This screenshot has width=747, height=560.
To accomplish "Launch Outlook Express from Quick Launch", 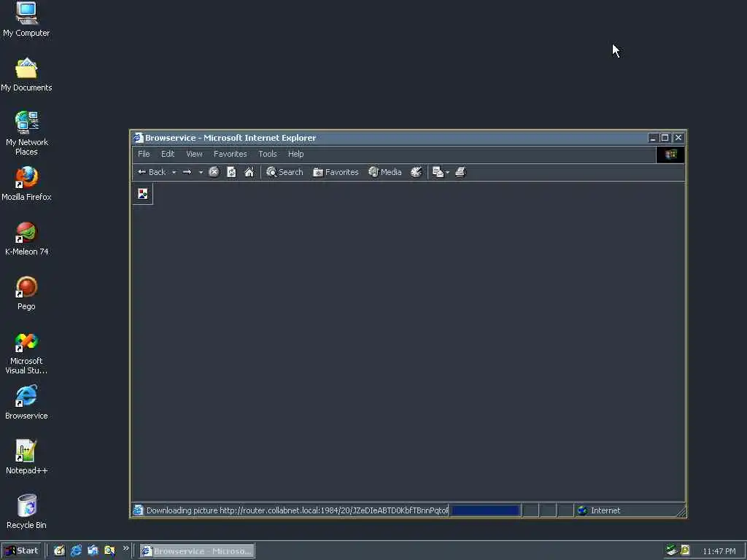I will [x=93, y=551].
